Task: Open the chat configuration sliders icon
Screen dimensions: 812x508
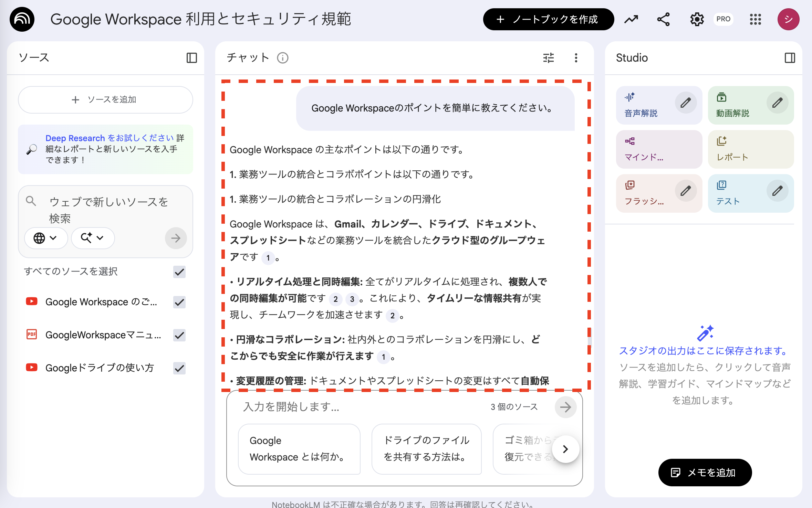Action: tap(548, 58)
